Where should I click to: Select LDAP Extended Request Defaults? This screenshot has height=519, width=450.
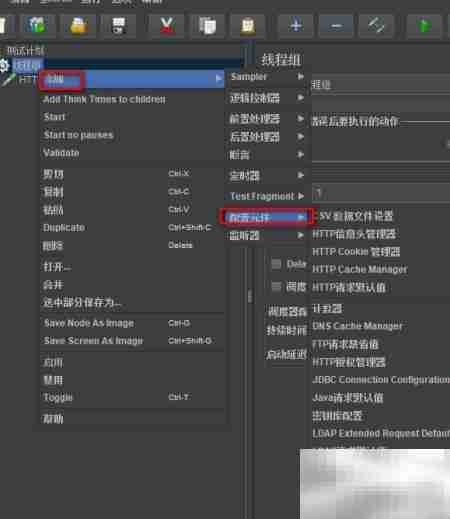pyautogui.click(x=381, y=433)
